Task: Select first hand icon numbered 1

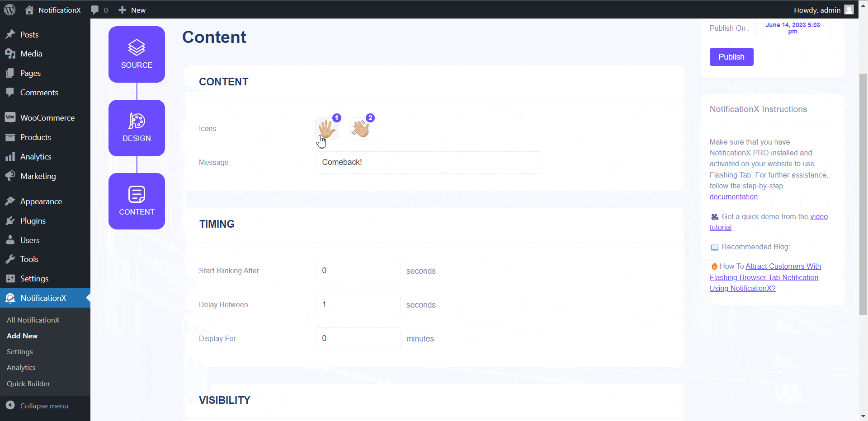Action: pyautogui.click(x=326, y=129)
